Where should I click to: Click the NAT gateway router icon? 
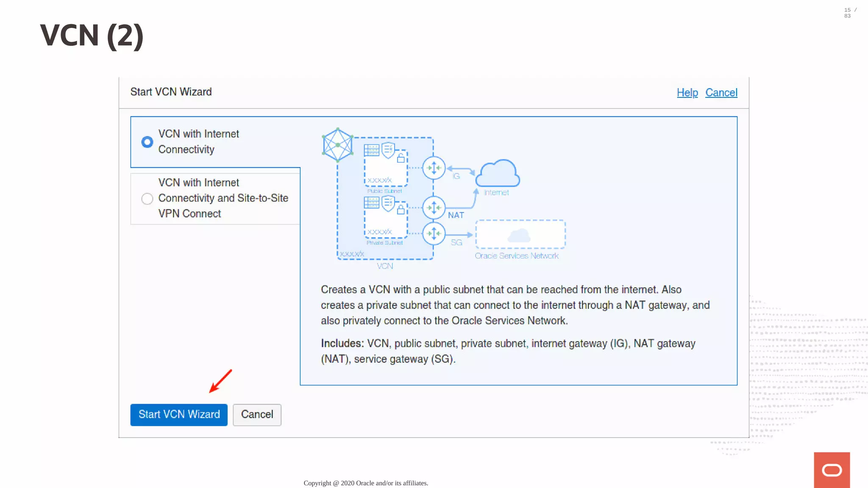pos(434,208)
